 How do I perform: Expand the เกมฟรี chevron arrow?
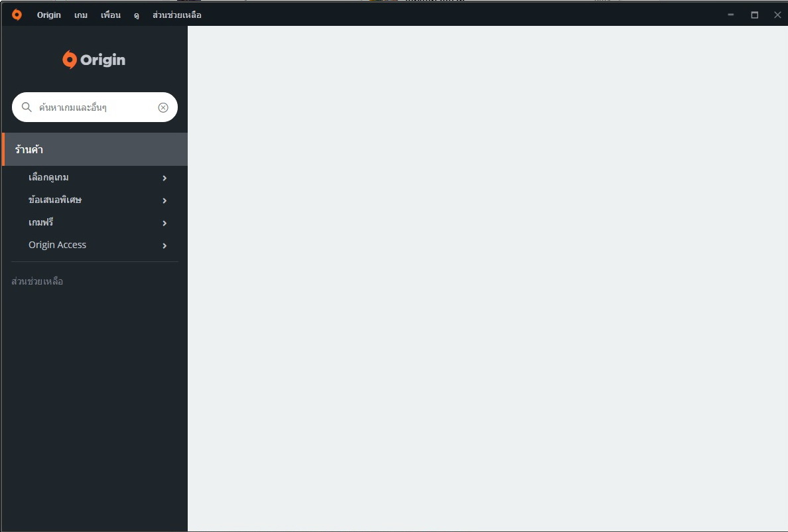(164, 223)
